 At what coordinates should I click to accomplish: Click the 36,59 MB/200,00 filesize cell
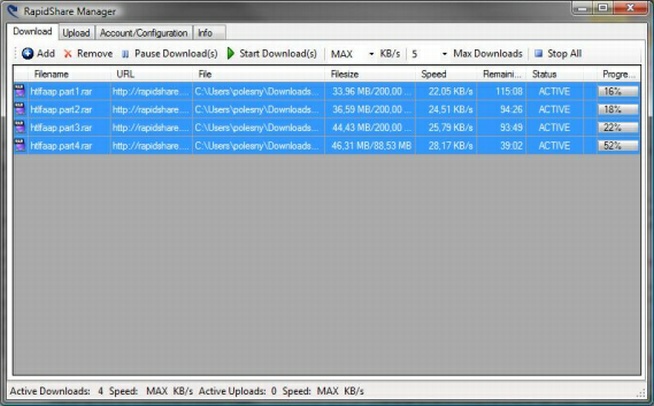click(370, 109)
